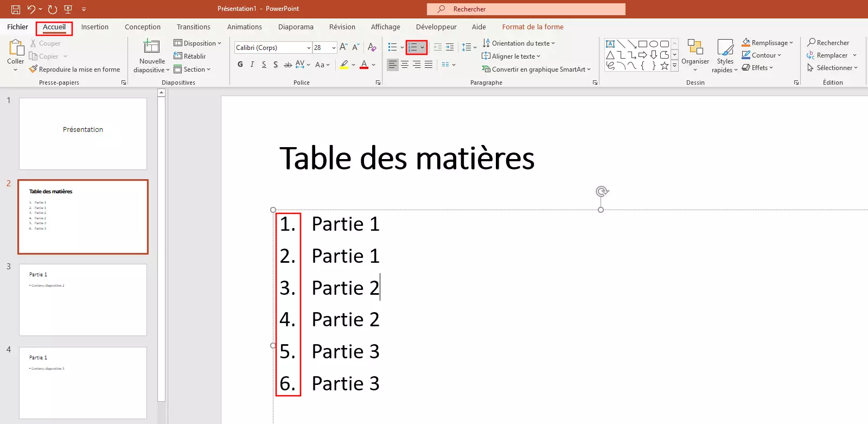Switch to Transitions tab
The width and height of the screenshot is (868, 424).
click(x=194, y=27)
